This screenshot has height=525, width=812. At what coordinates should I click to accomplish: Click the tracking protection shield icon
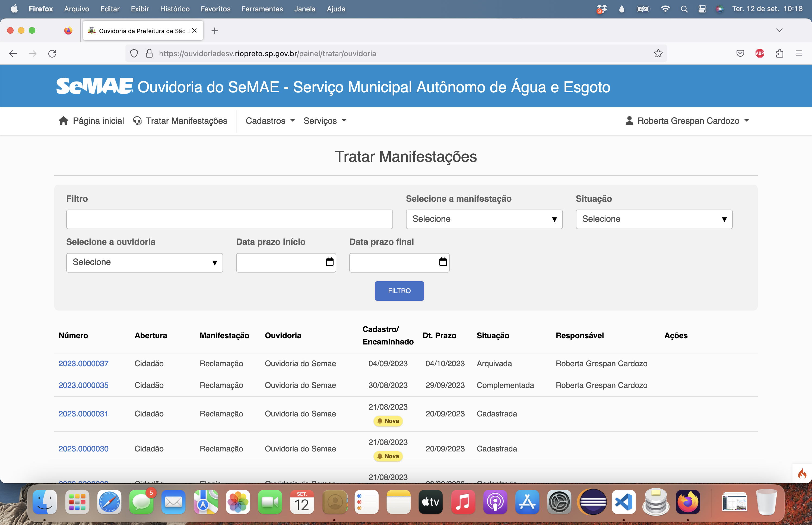pos(134,53)
